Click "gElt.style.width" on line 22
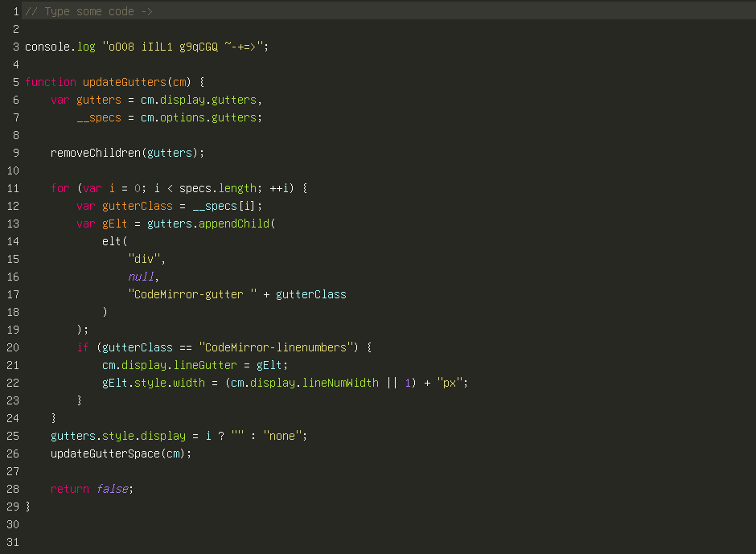The image size is (756, 554). [x=154, y=383]
